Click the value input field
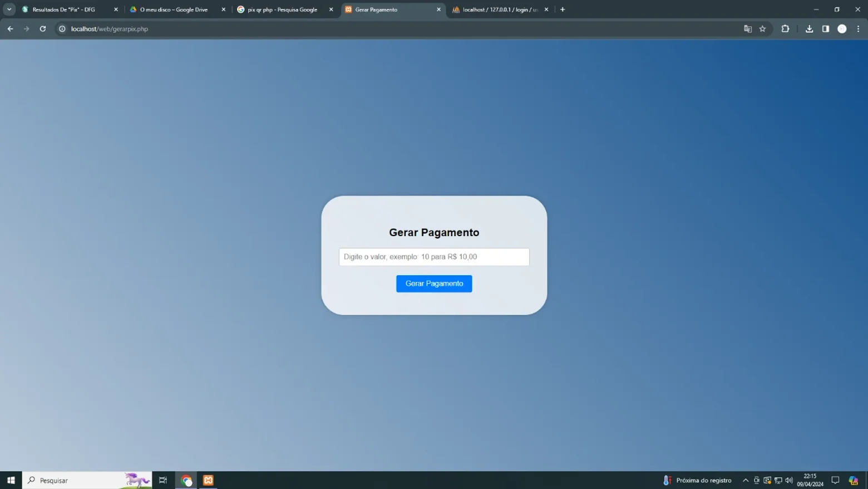This screenshot has width=868, height=489. coord(434,257)
